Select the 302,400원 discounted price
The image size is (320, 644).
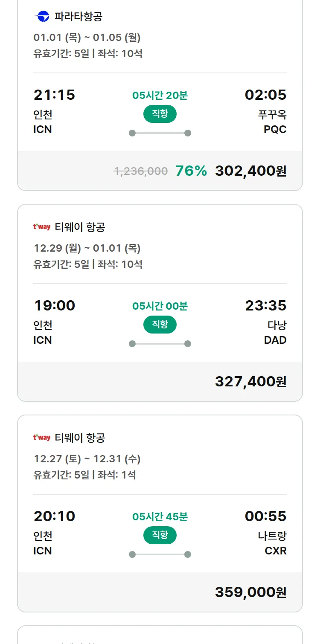(x=250, y=171)
